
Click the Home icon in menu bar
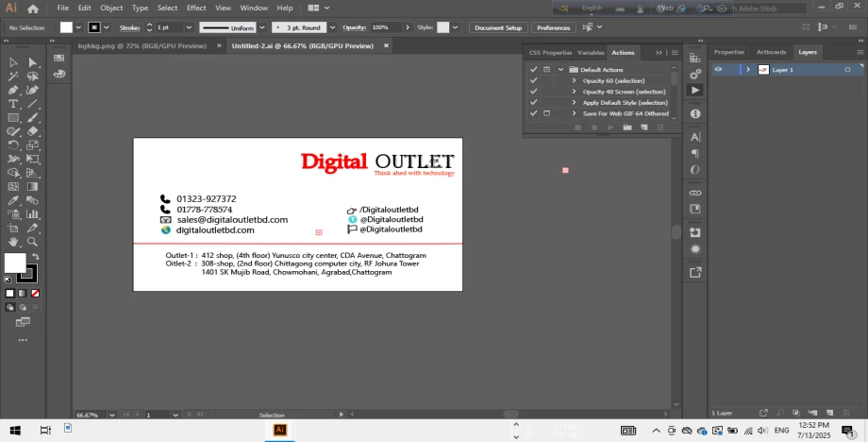point(33,8)
